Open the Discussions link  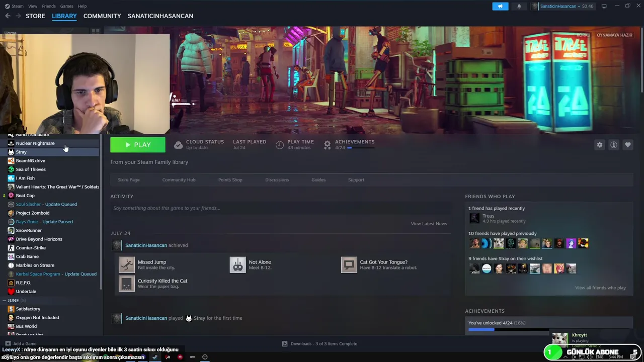tap(277, 180)
